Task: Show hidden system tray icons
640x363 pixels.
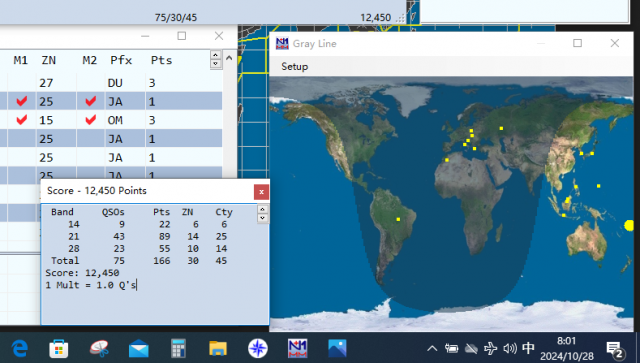Action: 432,348
